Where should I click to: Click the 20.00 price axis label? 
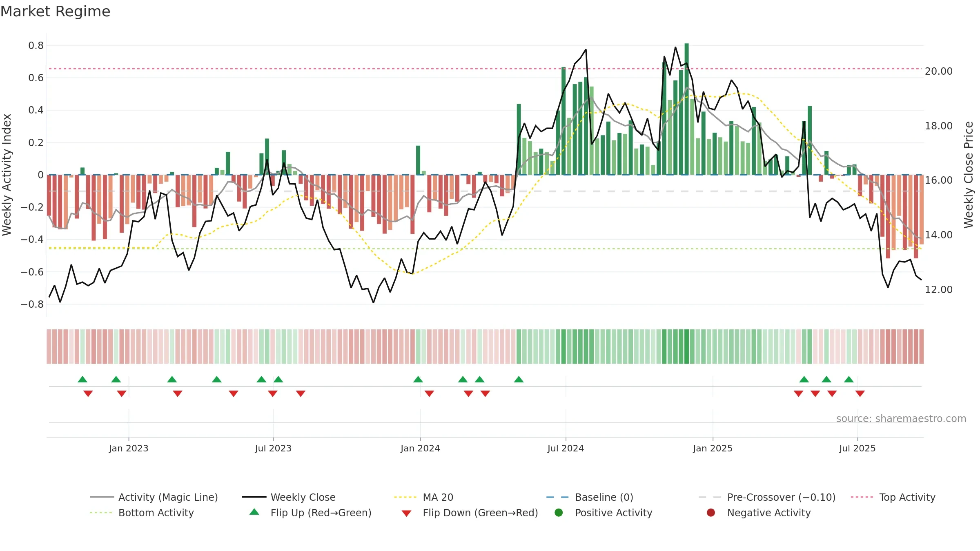click(938, 71)
